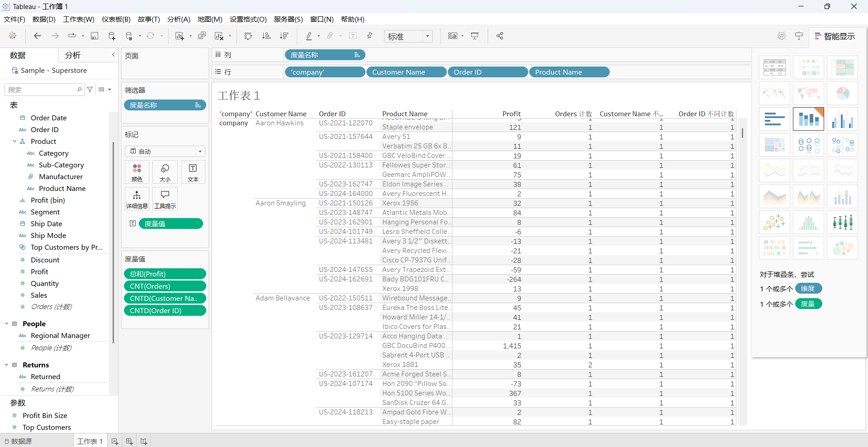Click the Customer Name pill on rows
Viewport: 868px width, 447px height.
pos(406,72)
